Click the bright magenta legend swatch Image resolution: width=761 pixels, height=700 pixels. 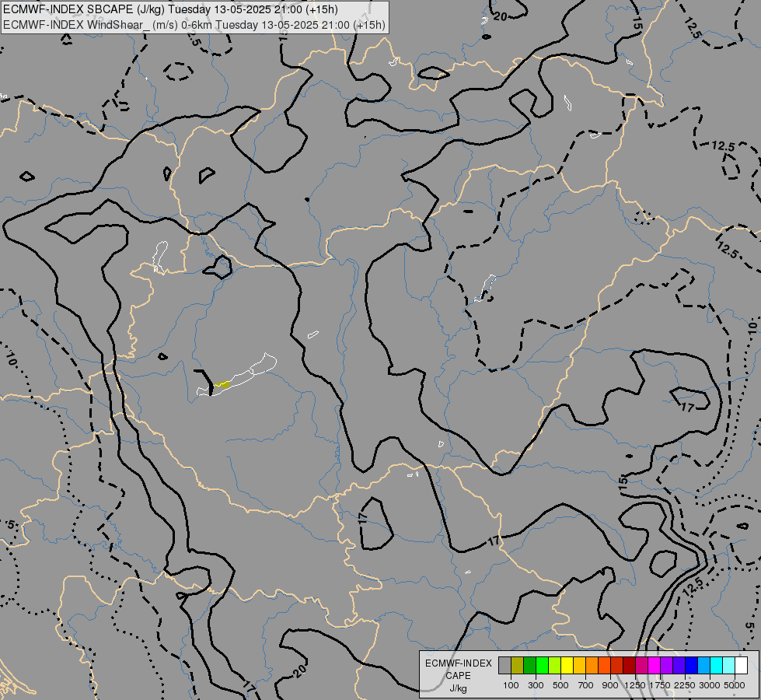(654, 666)
